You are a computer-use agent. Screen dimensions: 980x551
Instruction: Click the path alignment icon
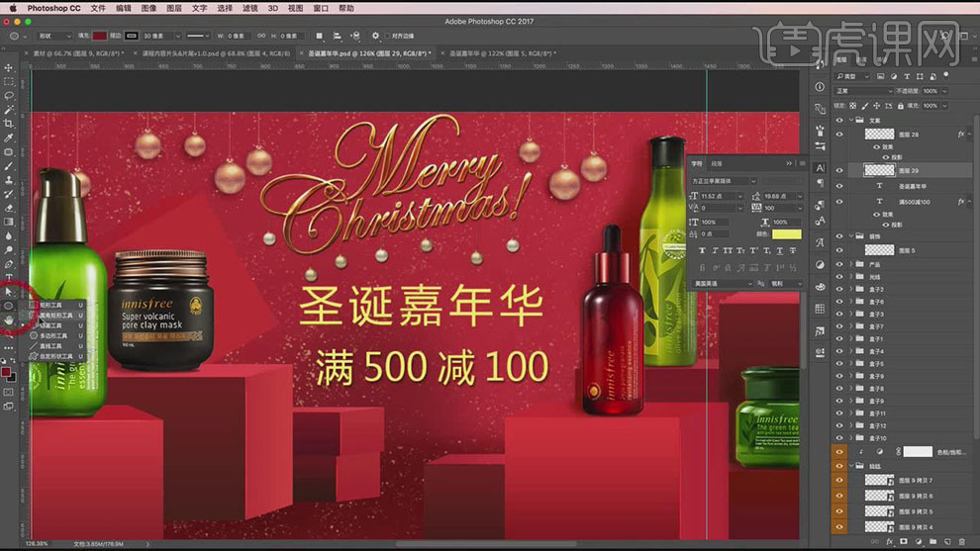pyautogui.click(x=337, y=37)
